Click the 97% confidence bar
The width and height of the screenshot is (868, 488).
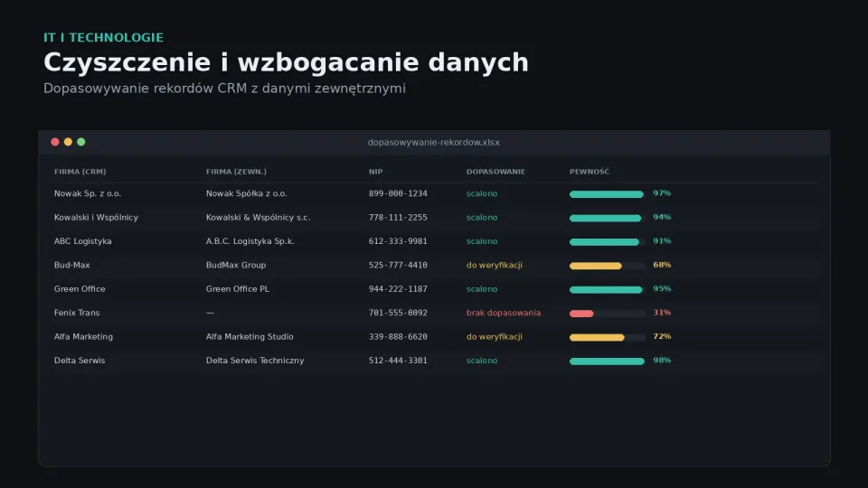[608, 194]
